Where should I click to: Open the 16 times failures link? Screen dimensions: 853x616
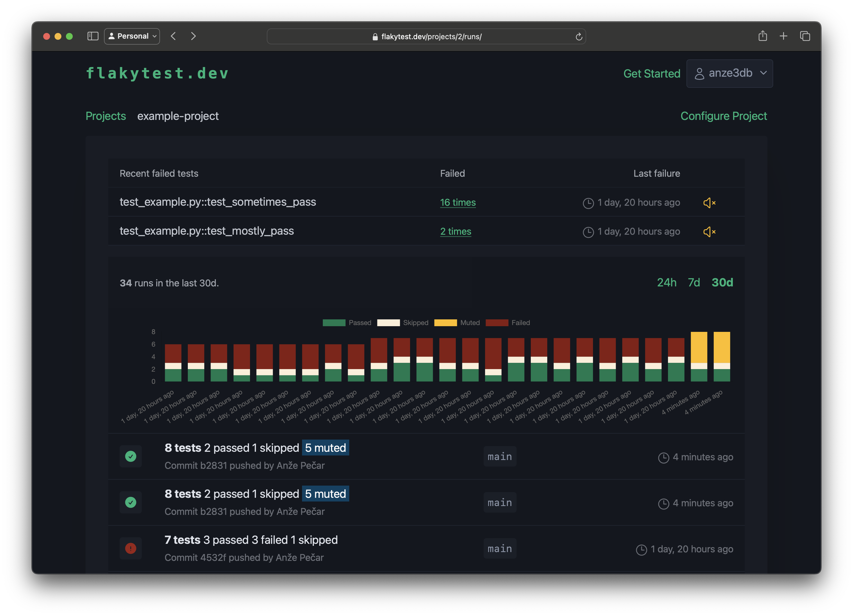click(x=458, y=202)
